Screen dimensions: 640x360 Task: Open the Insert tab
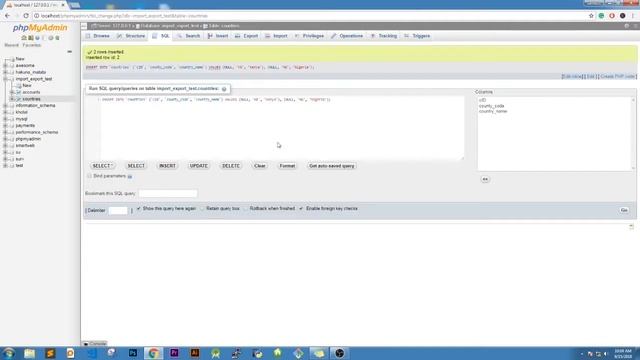(218, 36)
